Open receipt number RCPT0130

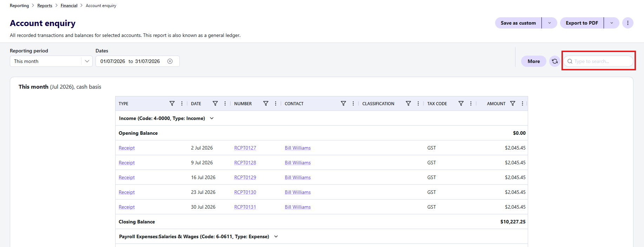[x=245, y=192]
